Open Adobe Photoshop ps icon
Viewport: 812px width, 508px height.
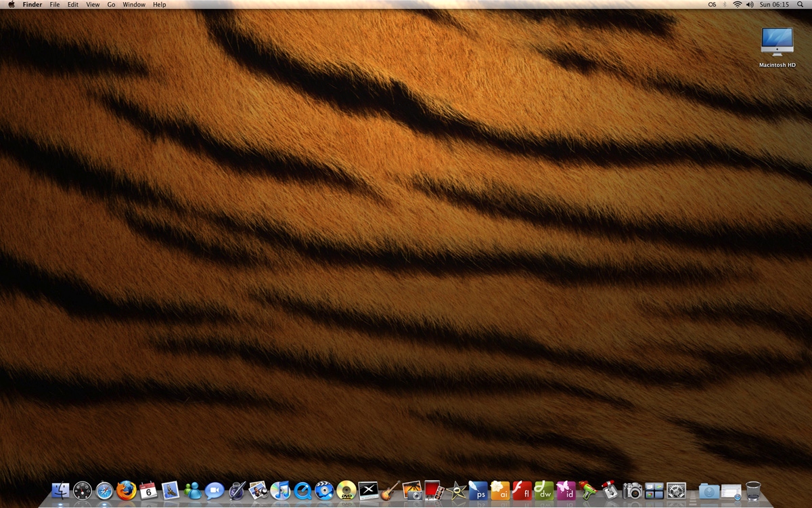pos(478,490)
